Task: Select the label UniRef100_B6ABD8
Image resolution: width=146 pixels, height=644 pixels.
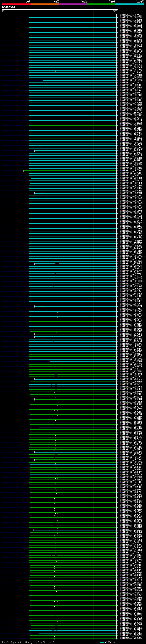Action: point(131,422)
